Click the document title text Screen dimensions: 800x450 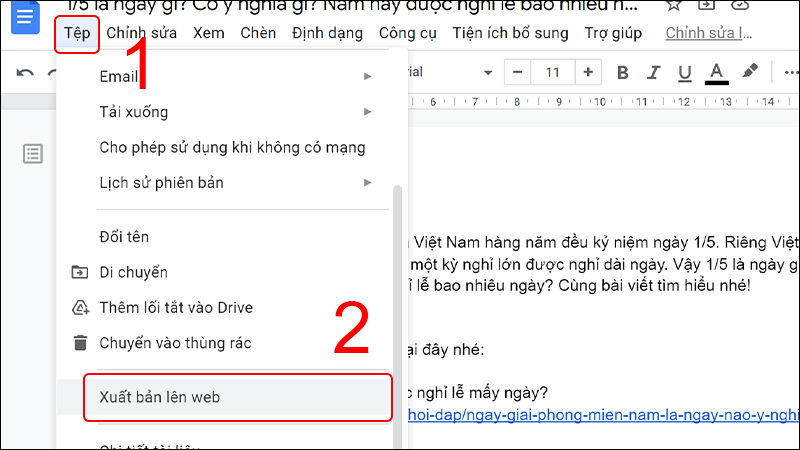[352, 6]
